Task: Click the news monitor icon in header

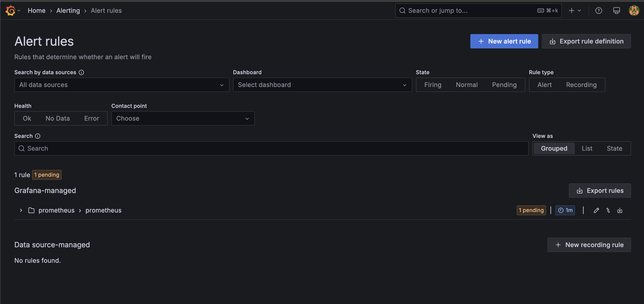Action: pyautogui.click(x=616, y=11)
